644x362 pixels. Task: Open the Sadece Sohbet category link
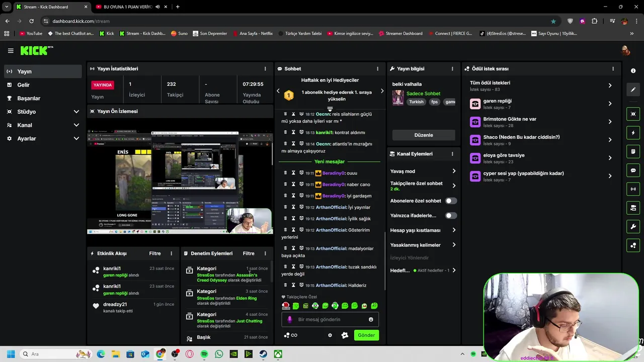[423, 94]
